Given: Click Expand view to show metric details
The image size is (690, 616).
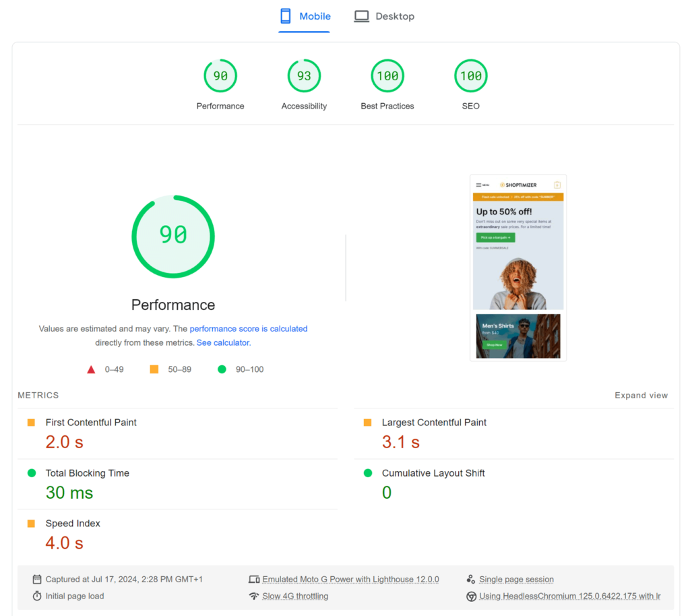Looking at the screenshot, I should [x=641, y=395].
